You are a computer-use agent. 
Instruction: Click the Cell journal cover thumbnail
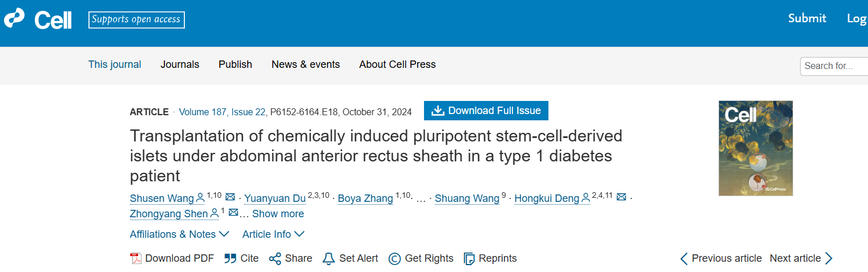coord(756,148)
